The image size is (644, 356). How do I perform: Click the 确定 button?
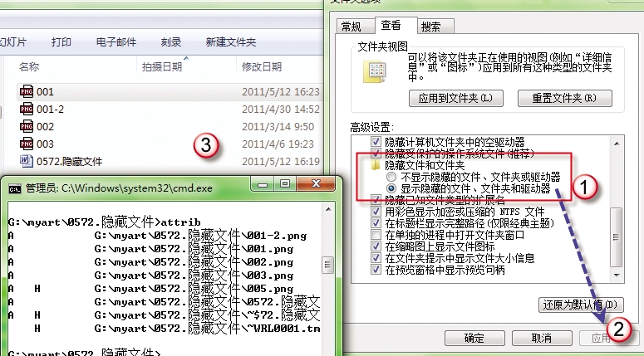coord(474,338)
